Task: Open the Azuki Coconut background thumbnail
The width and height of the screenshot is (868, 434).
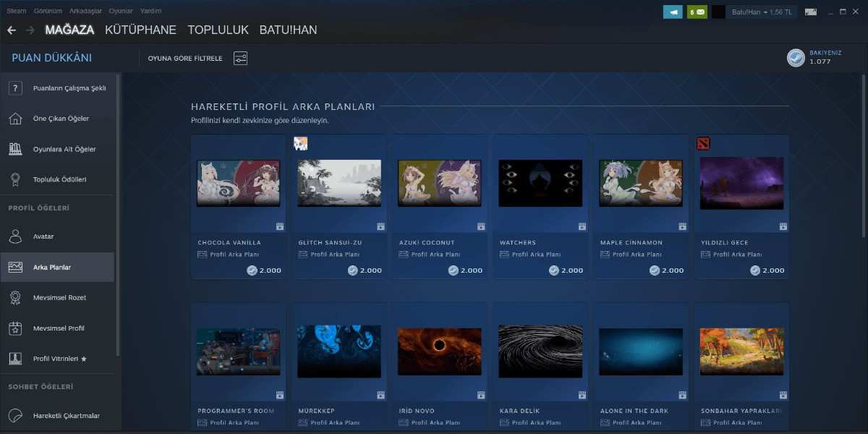Action: 440,183
